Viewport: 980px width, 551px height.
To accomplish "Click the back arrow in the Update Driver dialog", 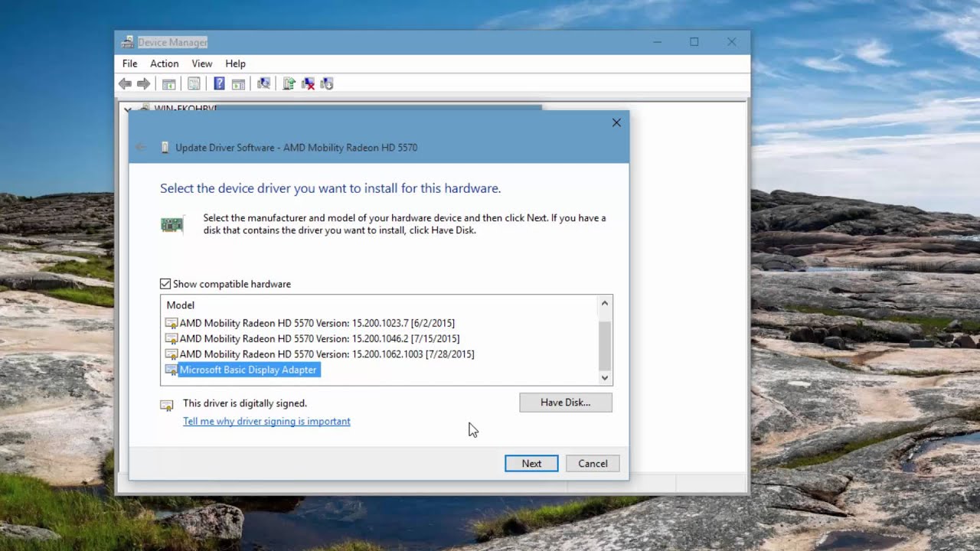I will (141, 147).
